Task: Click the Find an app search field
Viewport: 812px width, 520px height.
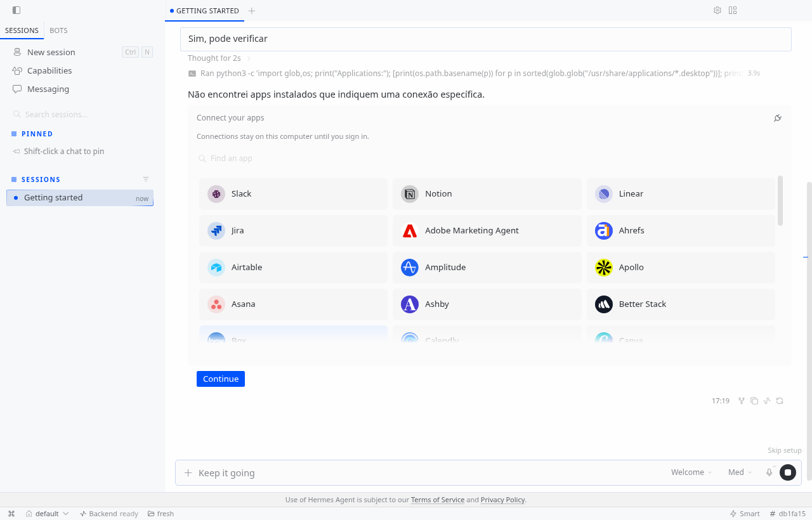Action: point(488,159)
